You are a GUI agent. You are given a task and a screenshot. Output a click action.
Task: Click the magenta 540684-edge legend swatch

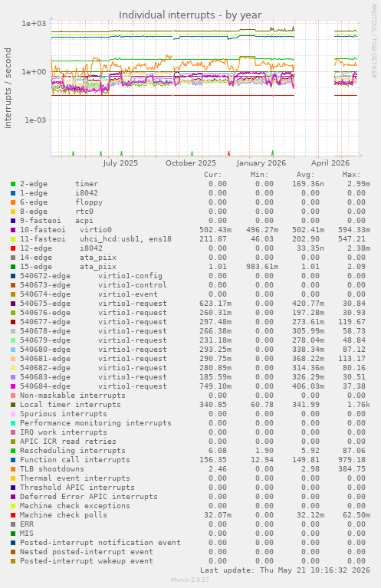(13, 386)
